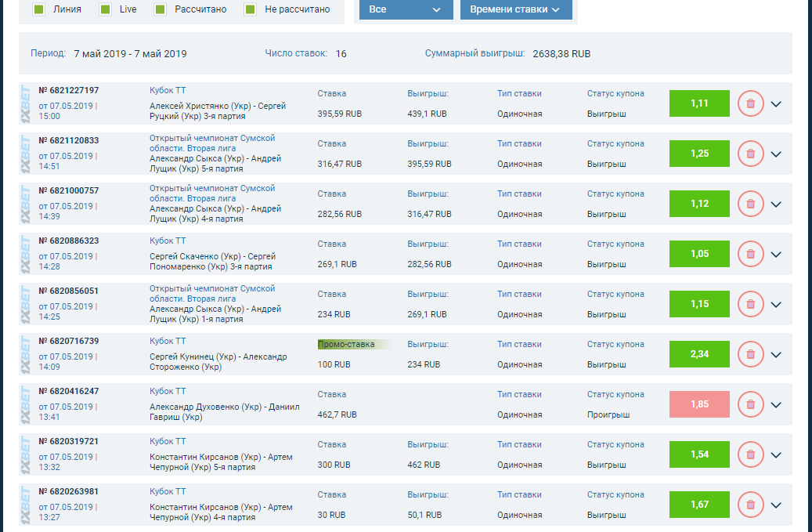Remove bet № 6821000757 using trash icon

tap(750, 204)
